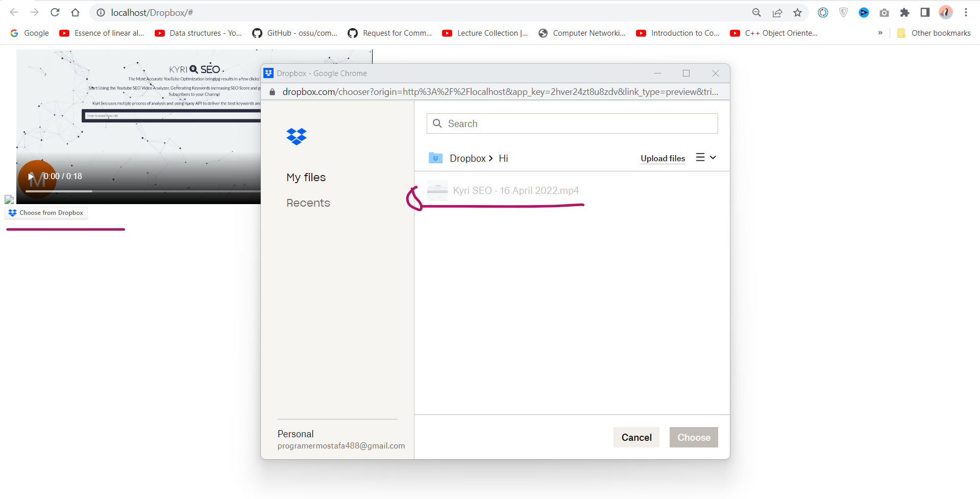The width and height of the screenshot is (980, 499).
Task: Select My files in Dropbox chooser
Action: (306, 177)
